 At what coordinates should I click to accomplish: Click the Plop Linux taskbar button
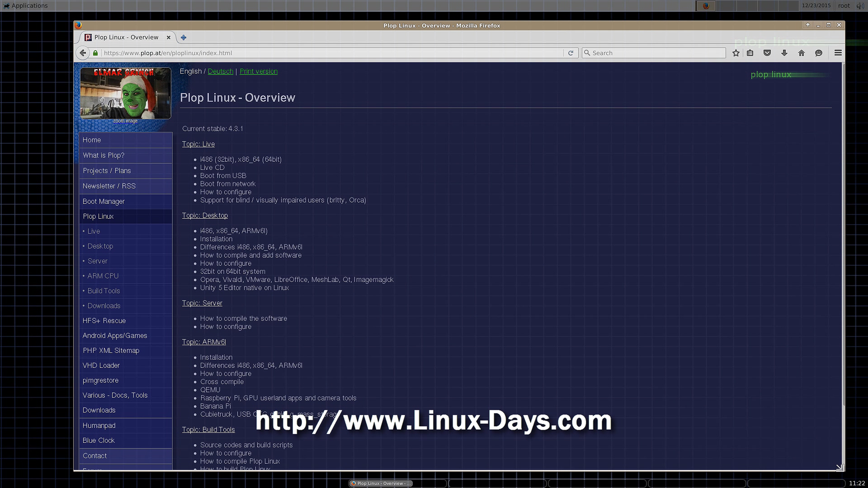381,483
